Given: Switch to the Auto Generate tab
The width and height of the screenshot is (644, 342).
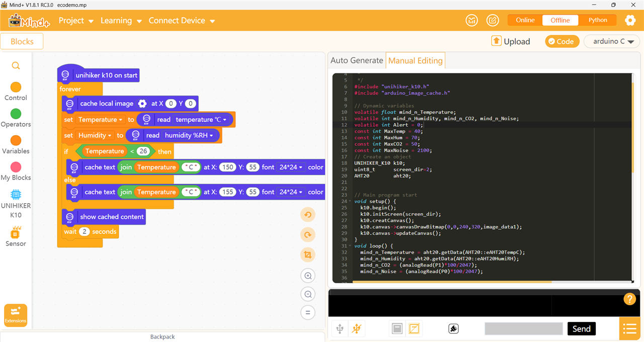Looking at the screenshot, I should pos(357,60).
